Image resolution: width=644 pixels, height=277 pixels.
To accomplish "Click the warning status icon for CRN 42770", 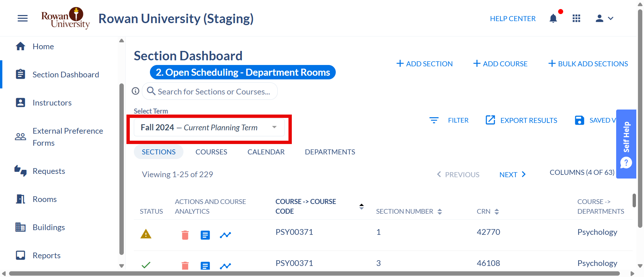I will (146, 234).
